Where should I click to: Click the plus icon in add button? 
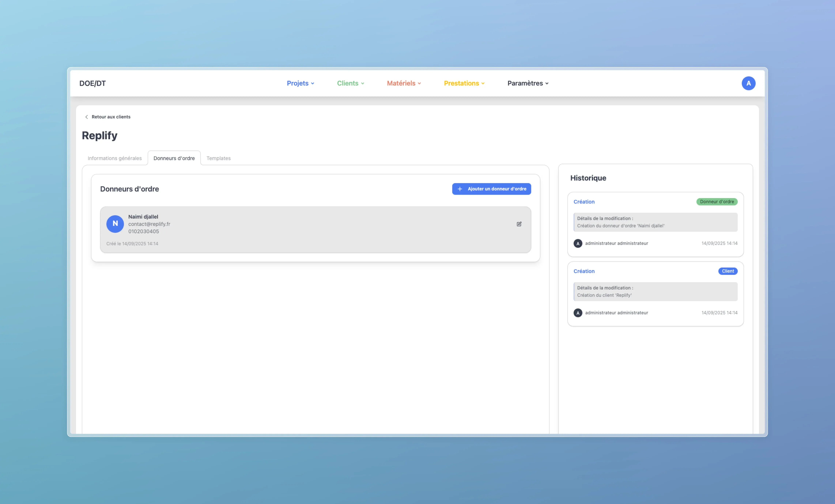460,189
